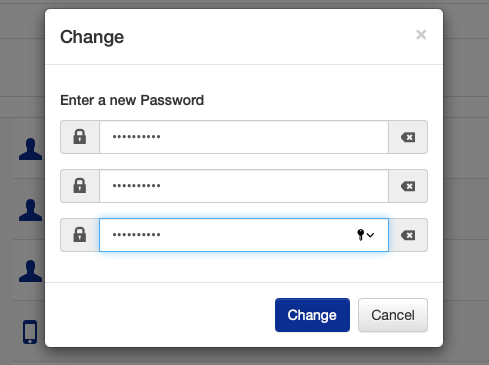Click the key icon in password field
Viewport: 489px width, 365px height.
tap(360, 235)
